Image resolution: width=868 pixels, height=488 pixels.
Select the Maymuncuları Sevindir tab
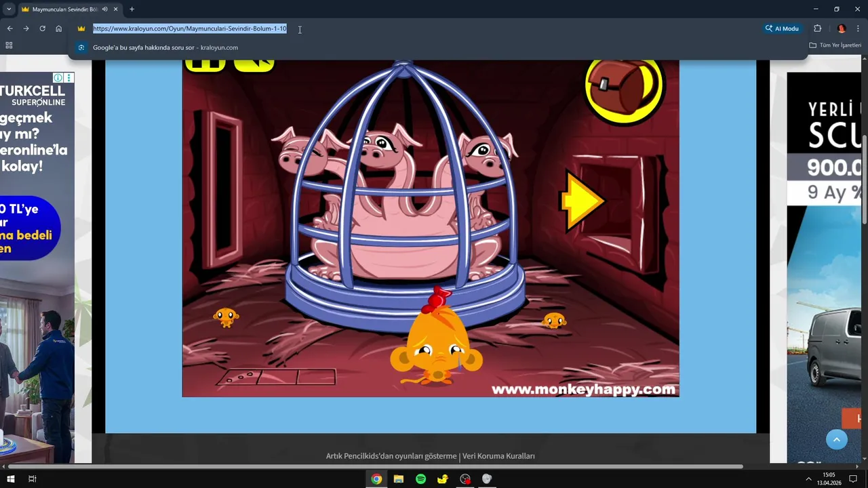pos(64,9)
